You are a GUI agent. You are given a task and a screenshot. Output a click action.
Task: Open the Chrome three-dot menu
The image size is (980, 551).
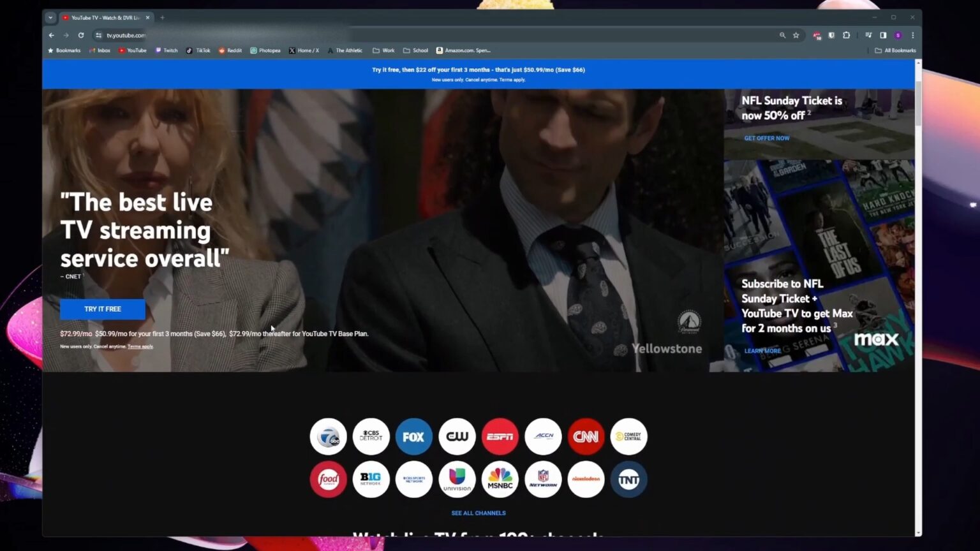click(912, 35)
